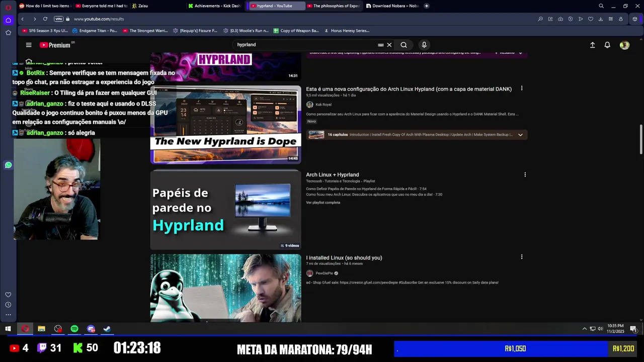Open more options for I installed Linux video
Screen dimensions: 644x362
point(522,257)
